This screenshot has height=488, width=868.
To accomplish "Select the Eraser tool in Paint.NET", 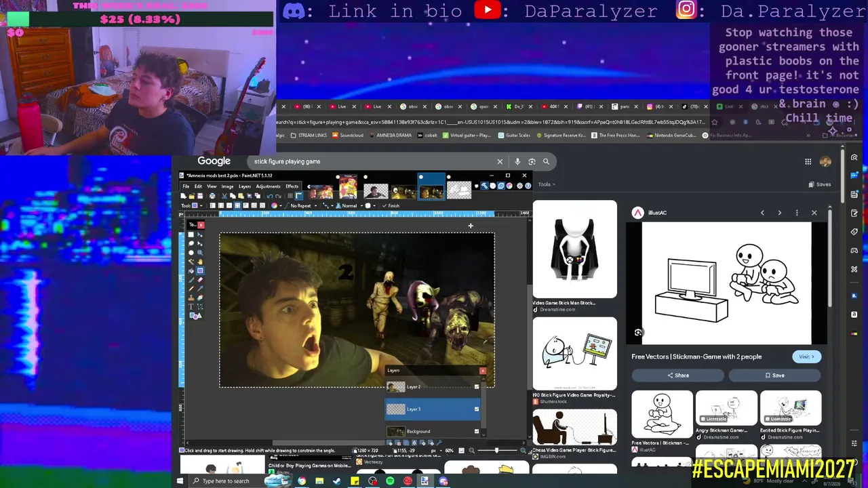I will (199, 279).
